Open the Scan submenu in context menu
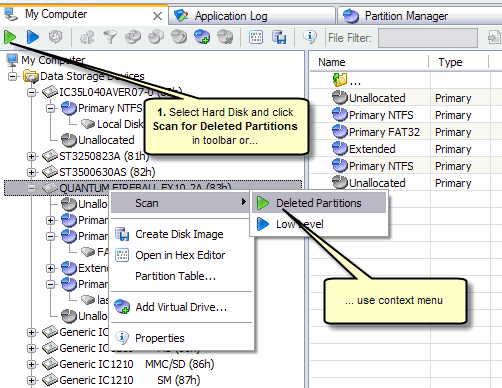Image resolution: width=502 pixels, height=388 pixels. coord(180,203)
